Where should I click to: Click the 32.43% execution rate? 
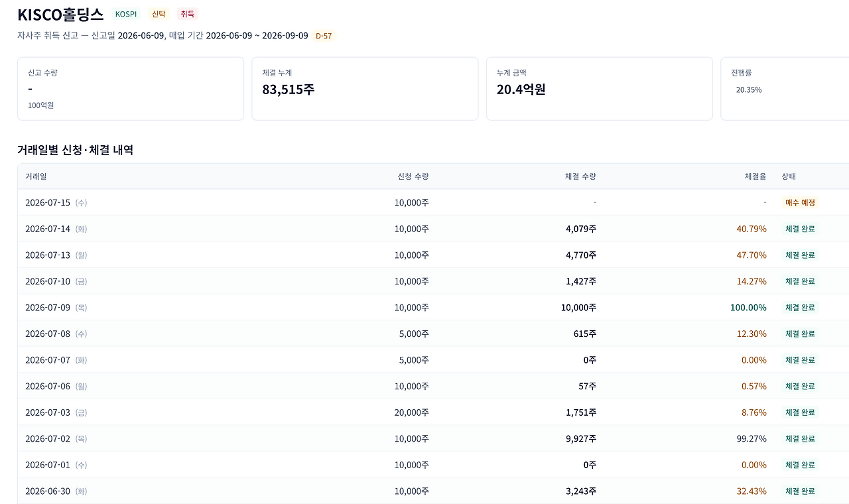click(751, 491)
